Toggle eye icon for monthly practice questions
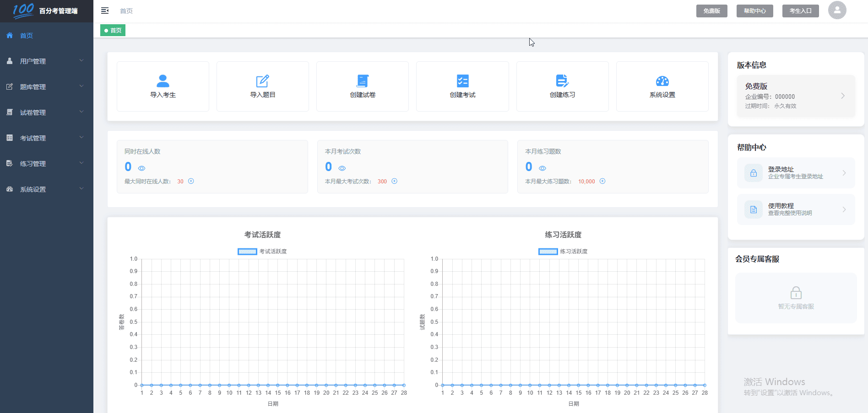 point(542,168)
